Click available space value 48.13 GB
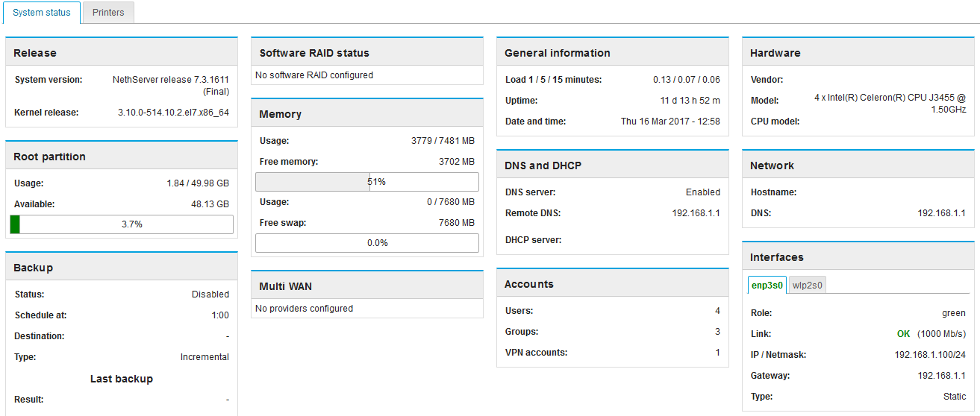The width and height of the screenshot is (980, 416). click(210, 204)
